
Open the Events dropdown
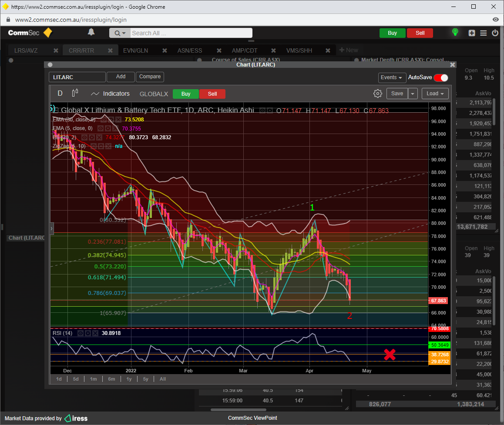coord(391,77)
